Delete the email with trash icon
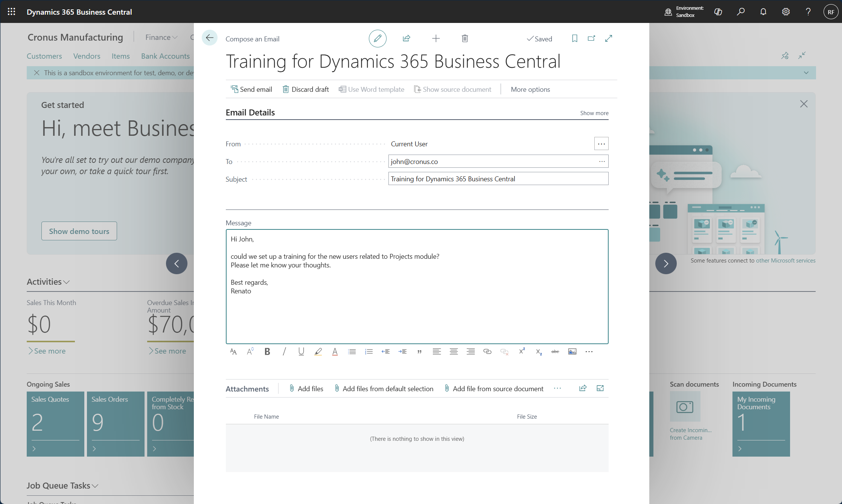This screenshot has height=504, width=842. pyautogui.click(x=465, y=38)
